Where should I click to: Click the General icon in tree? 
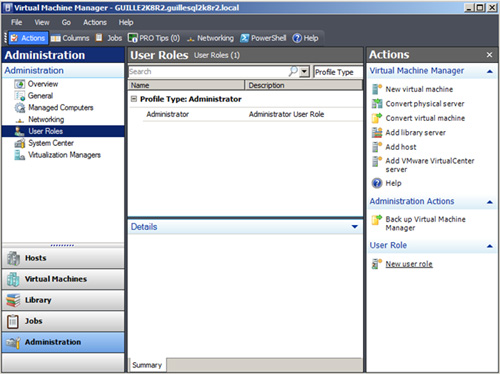click(x=20, y=96)
